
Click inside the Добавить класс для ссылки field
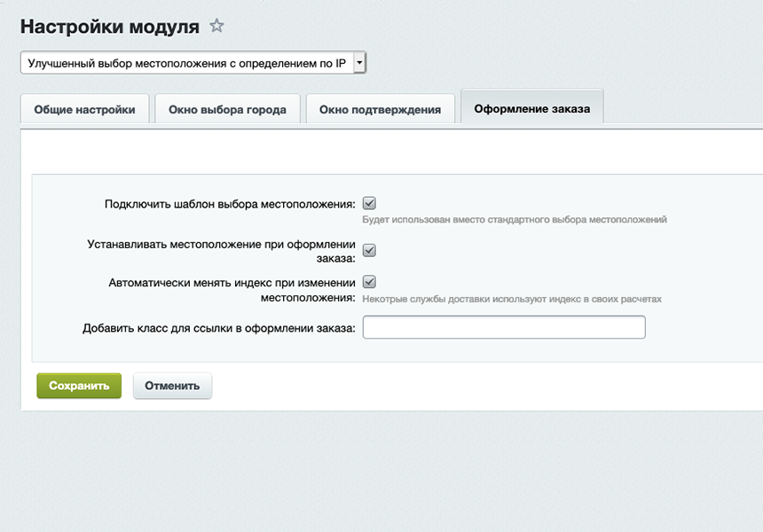tap(503, 327)
